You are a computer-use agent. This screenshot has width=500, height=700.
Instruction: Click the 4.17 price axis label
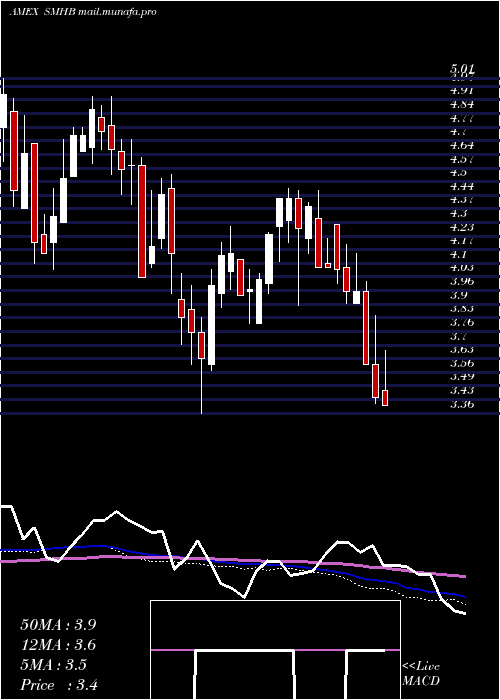pyautogui.click(x=462, y=241)
